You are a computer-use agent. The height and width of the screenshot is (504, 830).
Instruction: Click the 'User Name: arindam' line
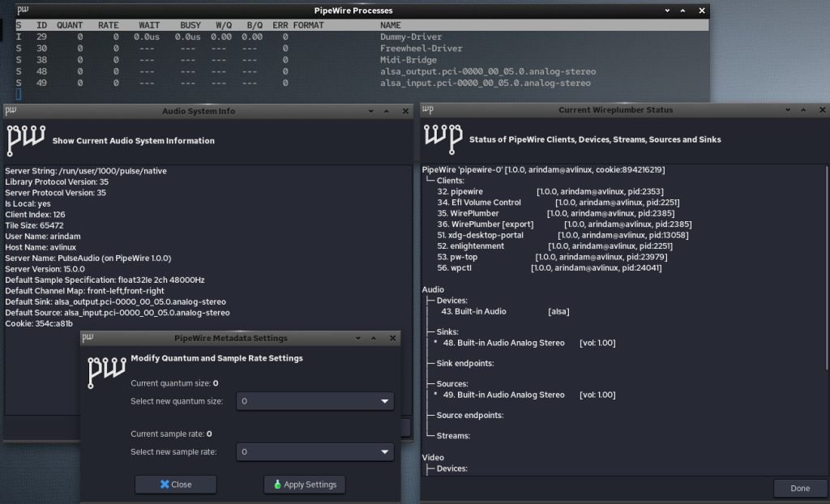[x=43, y=236]
